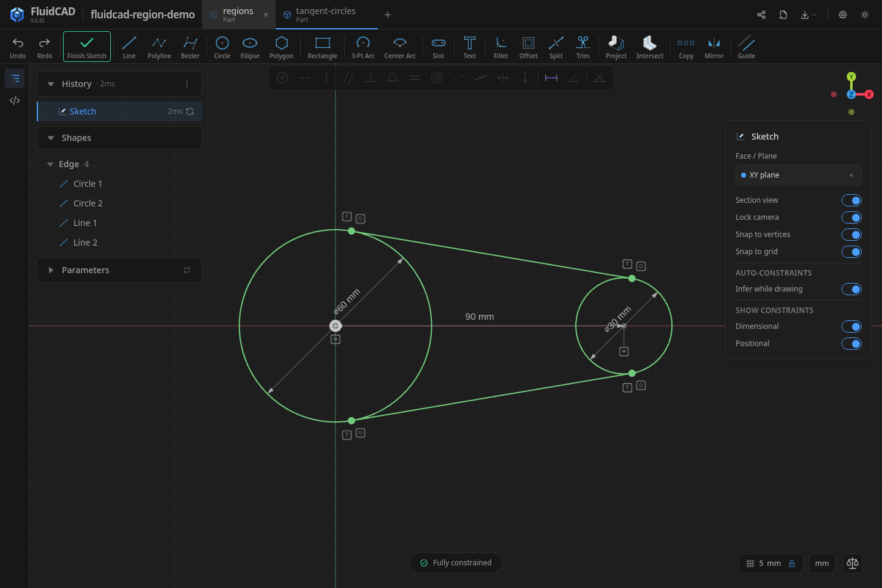Disable Infer while drawing
The image size is (882, 588).
(851, 289)
